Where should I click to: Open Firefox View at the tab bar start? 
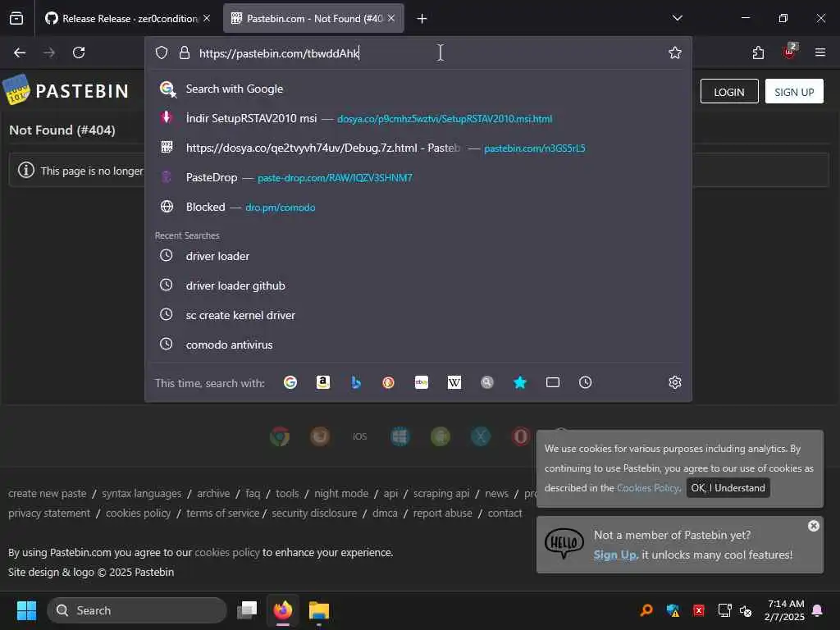[16, 18]
